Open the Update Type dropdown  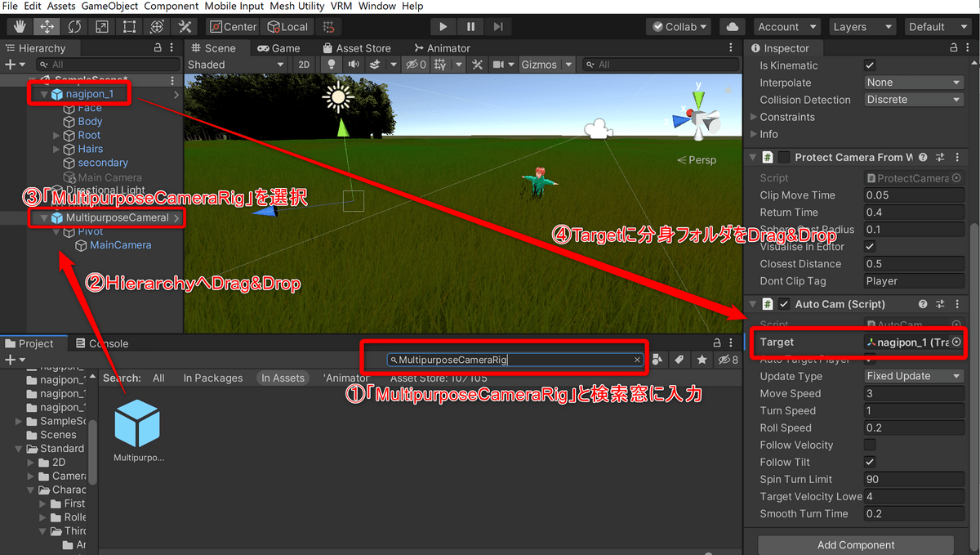click(915, 377)
